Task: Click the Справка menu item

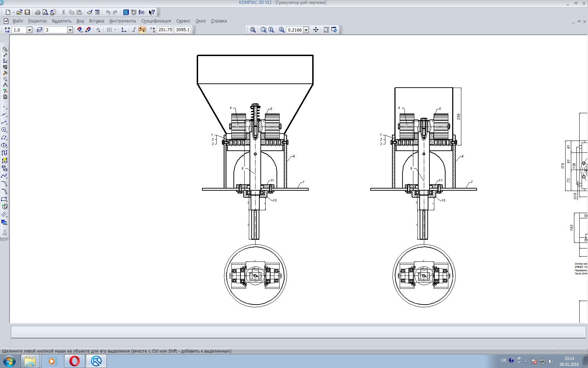Action: click(219, 21)
